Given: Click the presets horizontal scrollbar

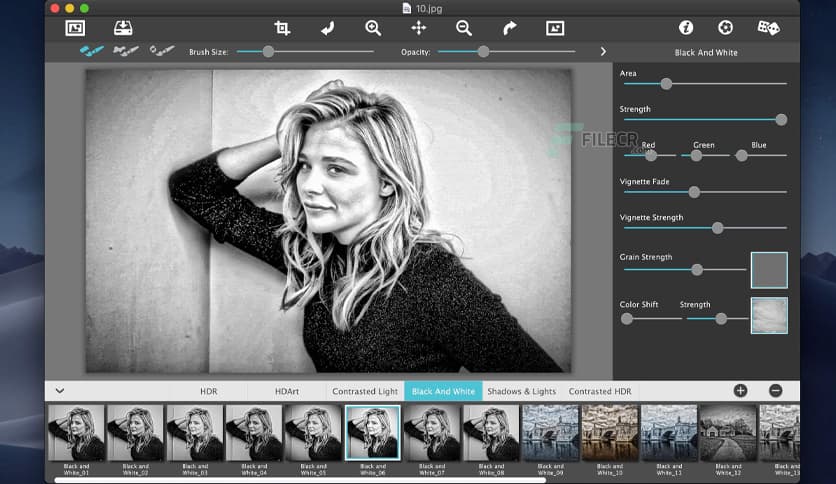Looking at the screenshot, I should 300,480.
